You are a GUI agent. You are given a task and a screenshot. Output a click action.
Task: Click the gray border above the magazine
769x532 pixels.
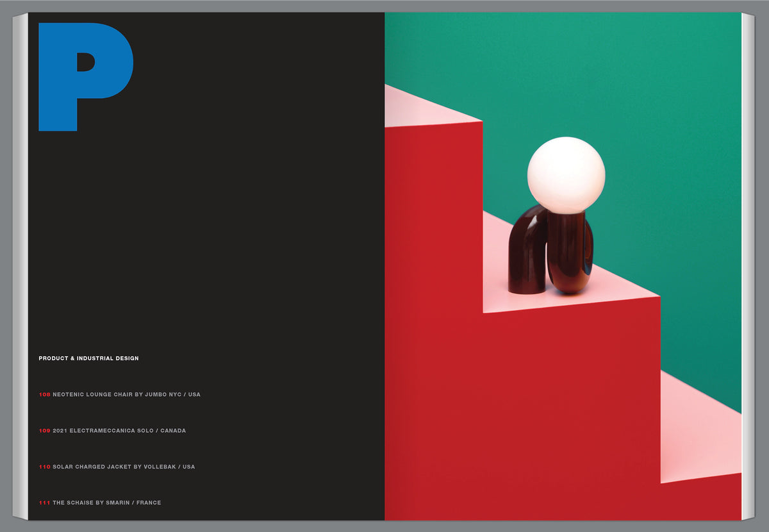click(x=384, y=5)
